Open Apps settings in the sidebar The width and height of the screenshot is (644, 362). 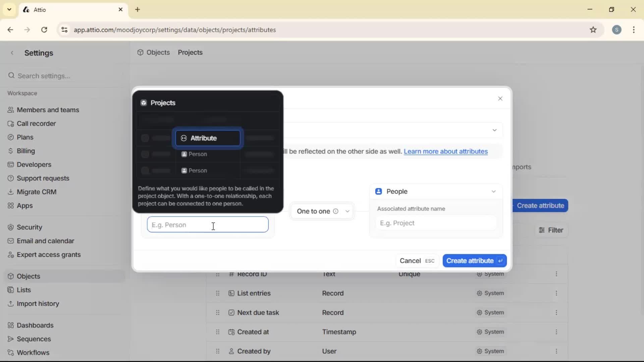click(x=24, y=205)
